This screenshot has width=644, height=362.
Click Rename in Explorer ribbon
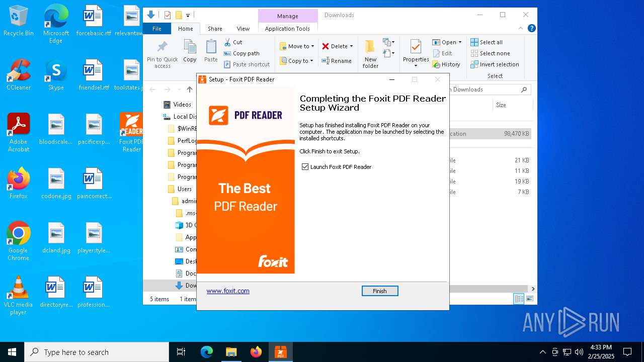click(337, 61)
